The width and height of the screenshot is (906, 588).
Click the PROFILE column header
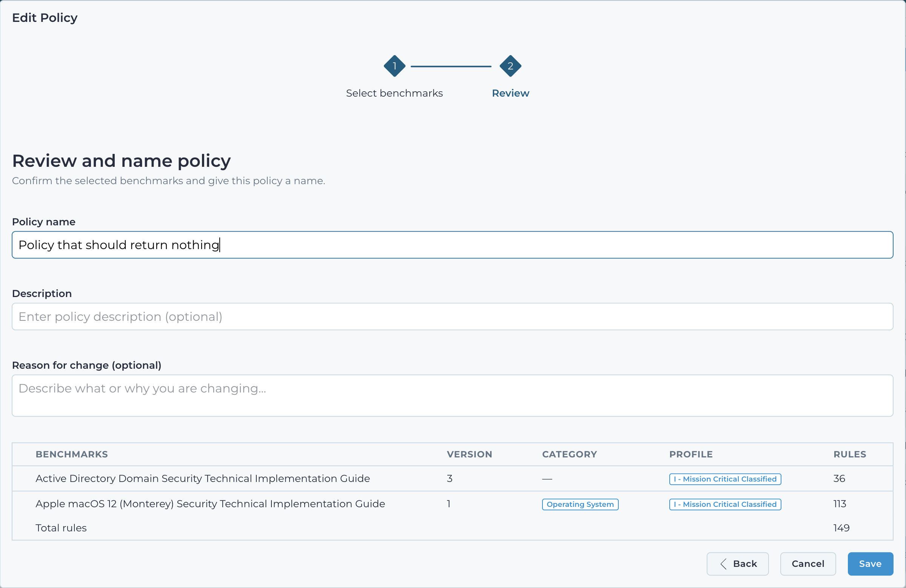[x=691, y=454]
